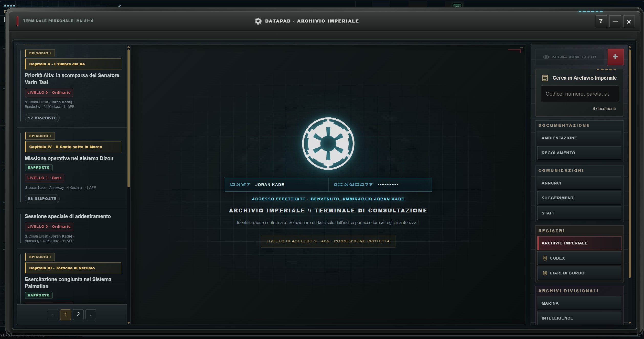Viewport: 644px width, 339px height.
Task: Click the large Imperial crest logo
Action: coord(328,143)
